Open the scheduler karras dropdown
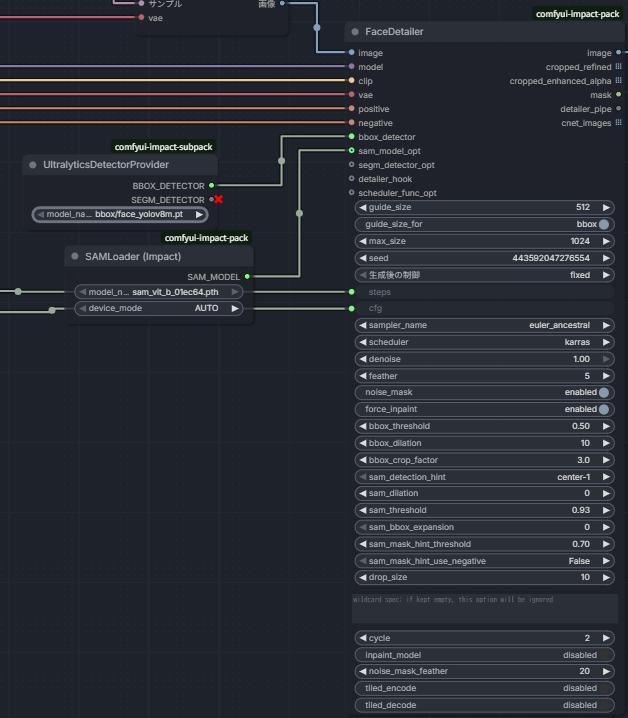628x718 pixels. click(485, 342)
